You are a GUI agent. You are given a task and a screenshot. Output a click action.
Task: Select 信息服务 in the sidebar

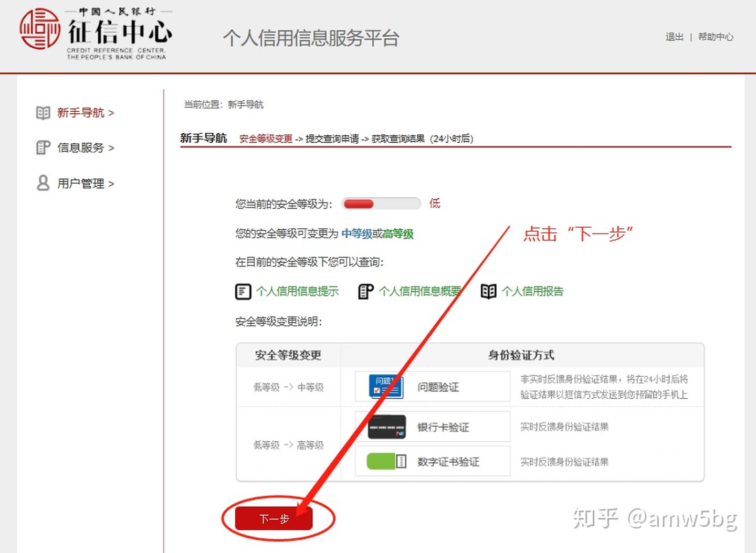(x=80, y=147)
